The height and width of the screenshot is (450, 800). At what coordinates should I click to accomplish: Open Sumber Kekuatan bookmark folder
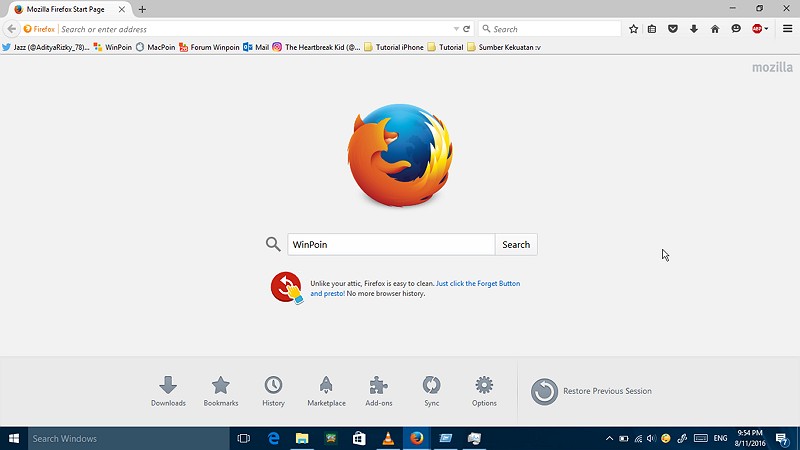click(504, 47)
